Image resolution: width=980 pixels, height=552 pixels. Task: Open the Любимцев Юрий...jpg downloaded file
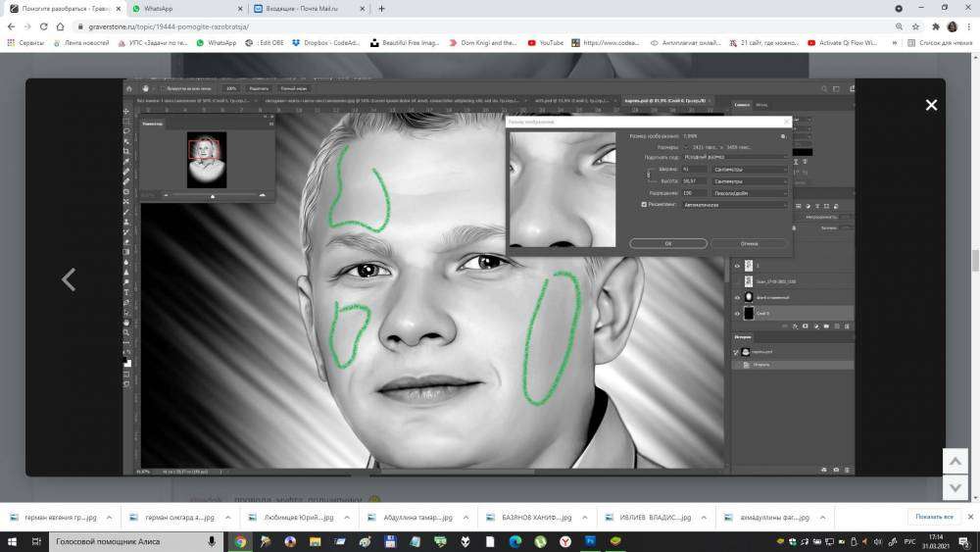(291, 517)
